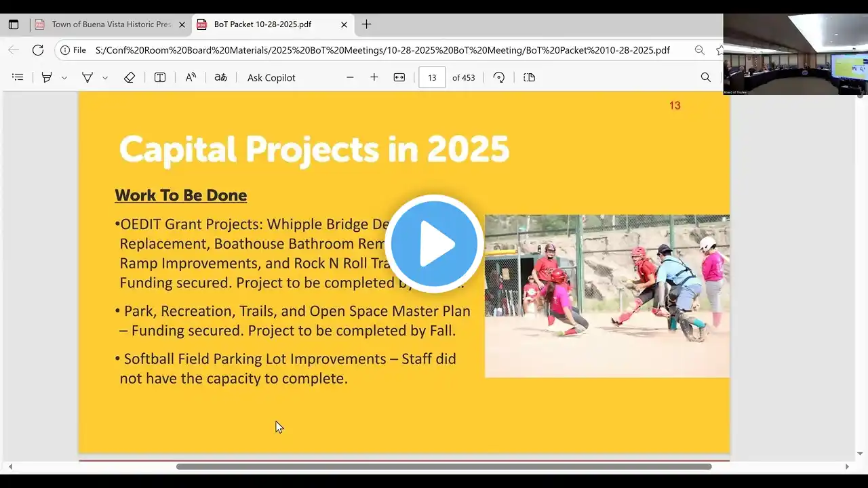Open the PDF table of contents panel
Viewport: 868px width, 488px height.
pos(18,77)
